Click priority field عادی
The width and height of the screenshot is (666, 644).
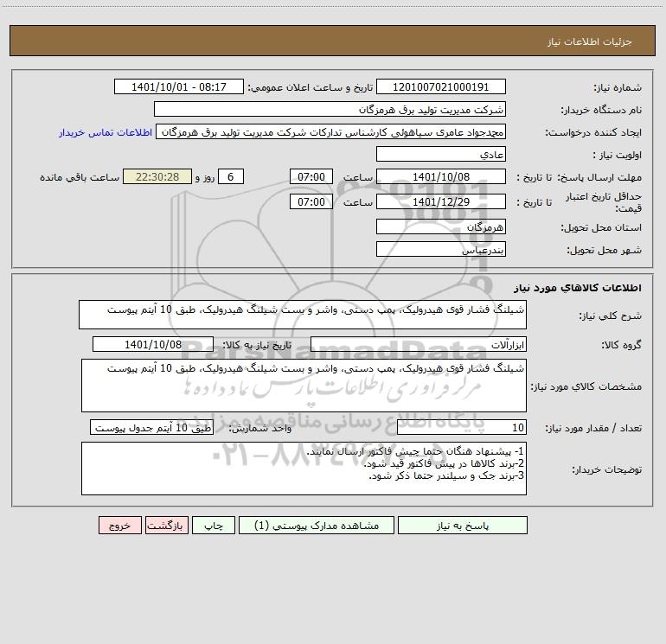[x=441, y=154]
